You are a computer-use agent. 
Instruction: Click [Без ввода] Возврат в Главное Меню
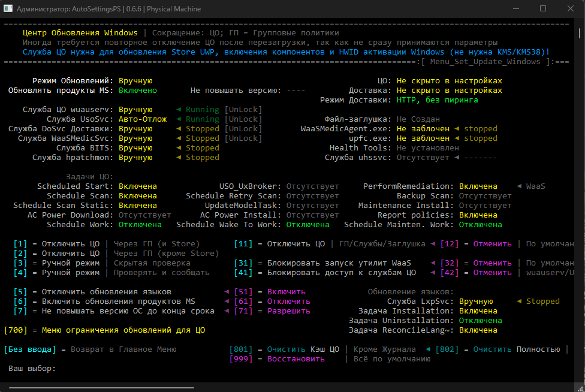[90, 349]
